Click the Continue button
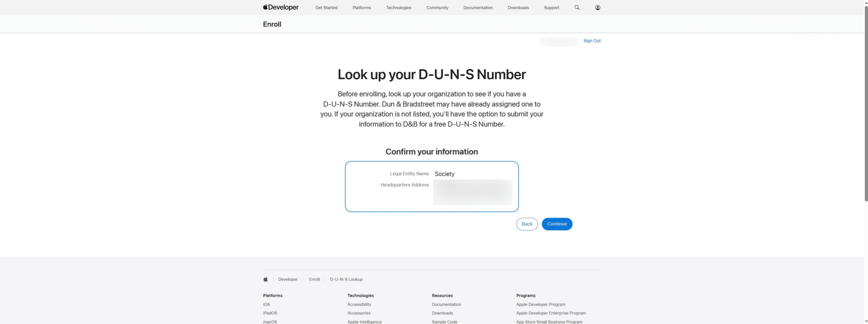This screenshot has width=868, height=324. click(x=557, y=224)
